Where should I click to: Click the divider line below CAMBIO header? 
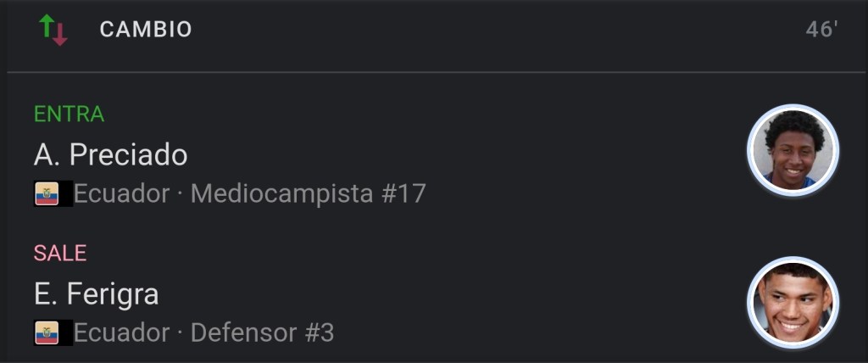click(x=434, y=73)
